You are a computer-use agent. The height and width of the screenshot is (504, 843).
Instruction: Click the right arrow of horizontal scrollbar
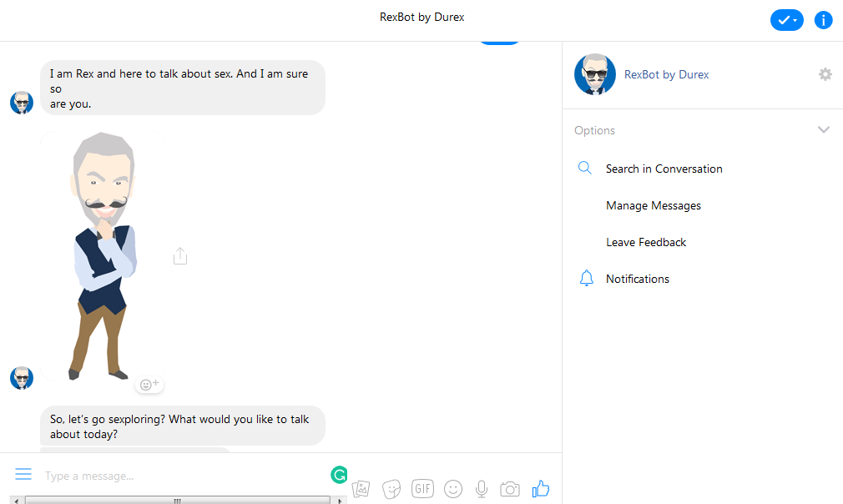[339, 501]
